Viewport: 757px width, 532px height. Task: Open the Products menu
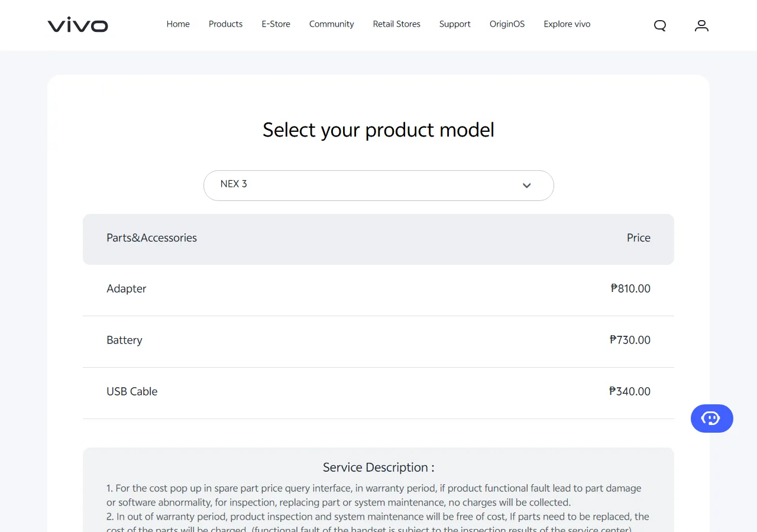(225, 24)
